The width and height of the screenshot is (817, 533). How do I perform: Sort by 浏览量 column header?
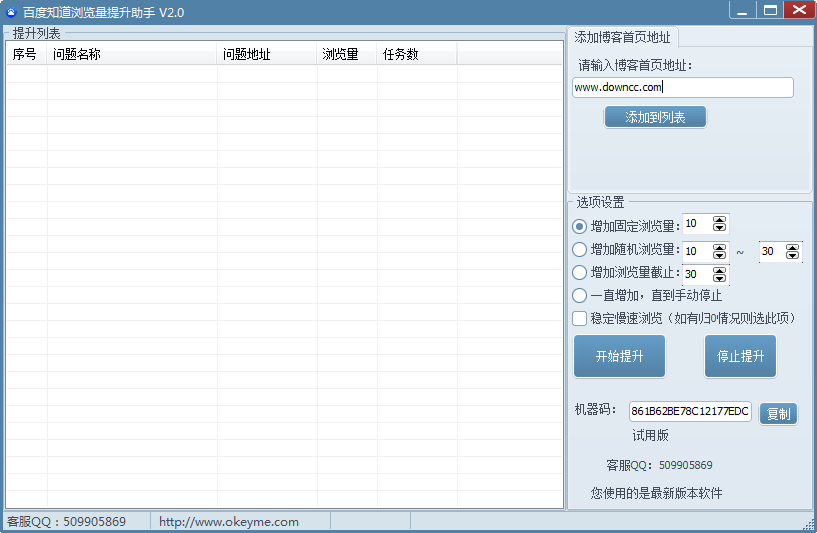pyautogui.click(x=346, y=54)
